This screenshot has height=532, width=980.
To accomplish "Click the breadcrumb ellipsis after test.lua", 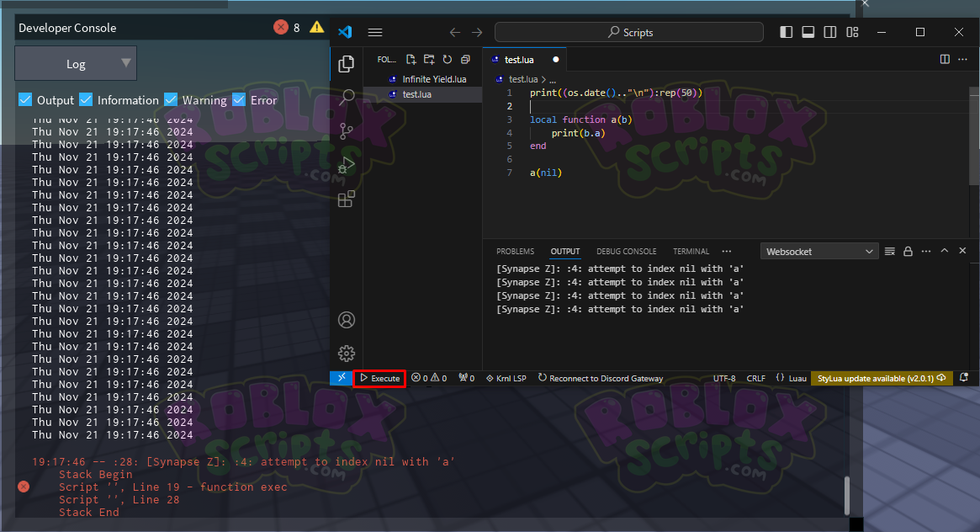I will point(553,80).
